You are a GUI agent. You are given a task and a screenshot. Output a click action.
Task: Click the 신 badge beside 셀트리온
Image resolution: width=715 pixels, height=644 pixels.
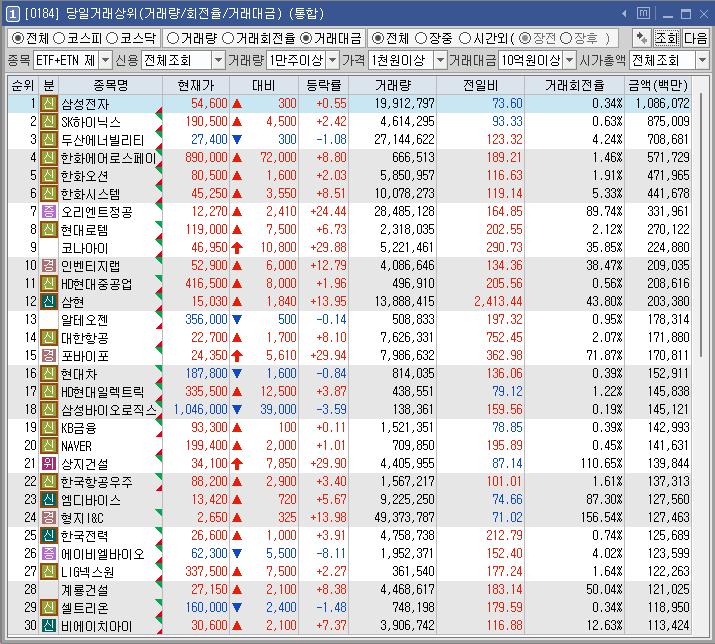click(x=49, y=608)
